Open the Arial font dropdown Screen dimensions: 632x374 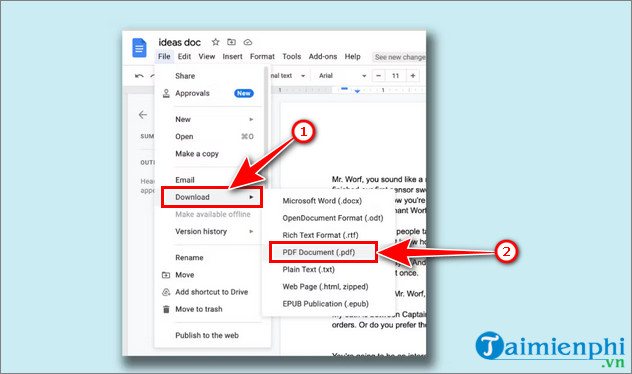342,76
